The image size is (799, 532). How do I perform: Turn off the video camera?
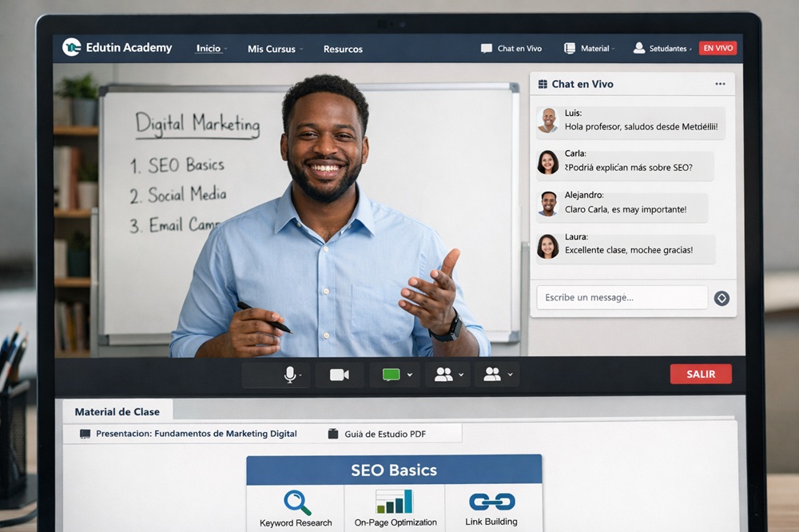tap(340, 375)
